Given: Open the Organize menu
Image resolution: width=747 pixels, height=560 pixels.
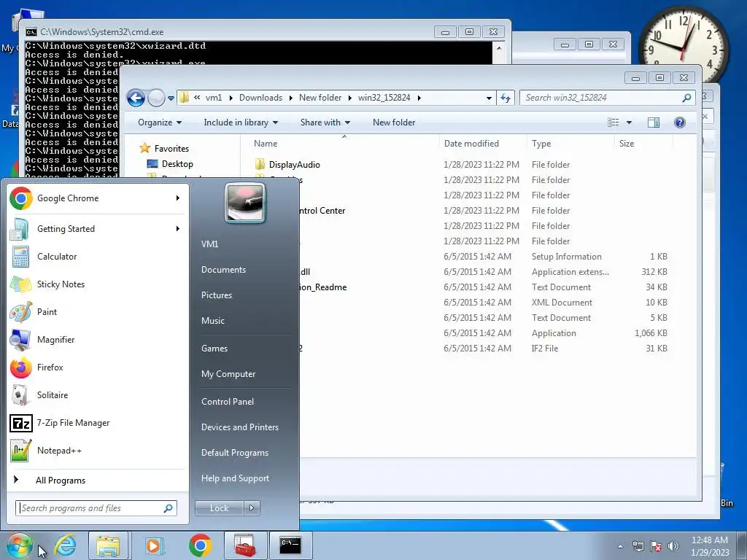Looking at the screenshot, I should click(x=160, y=122).
